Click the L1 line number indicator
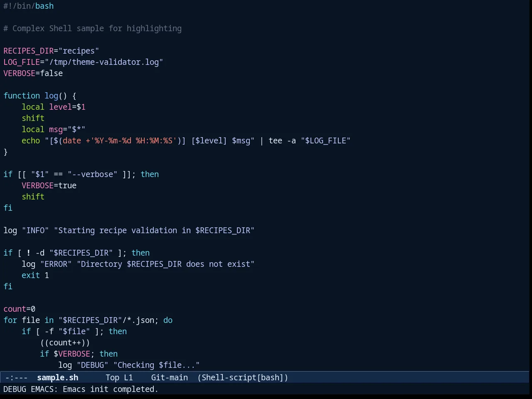 pyautogui.click(x=128, y=377)
